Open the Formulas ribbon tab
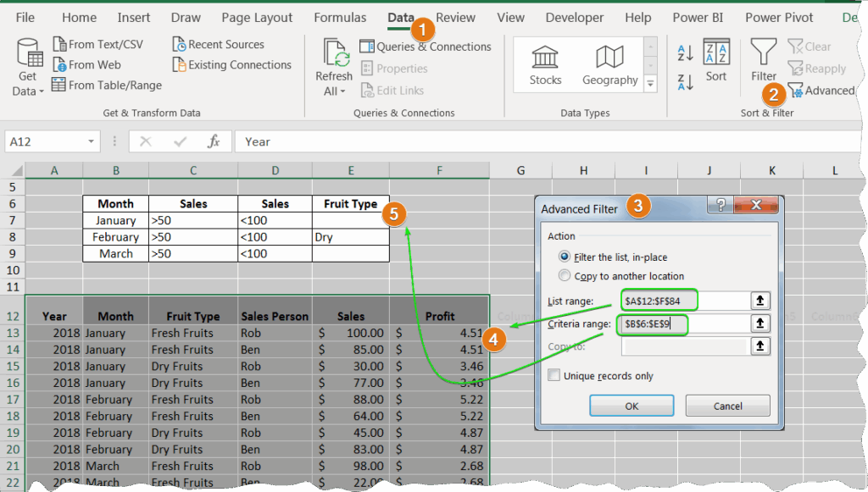 point(340,18)
